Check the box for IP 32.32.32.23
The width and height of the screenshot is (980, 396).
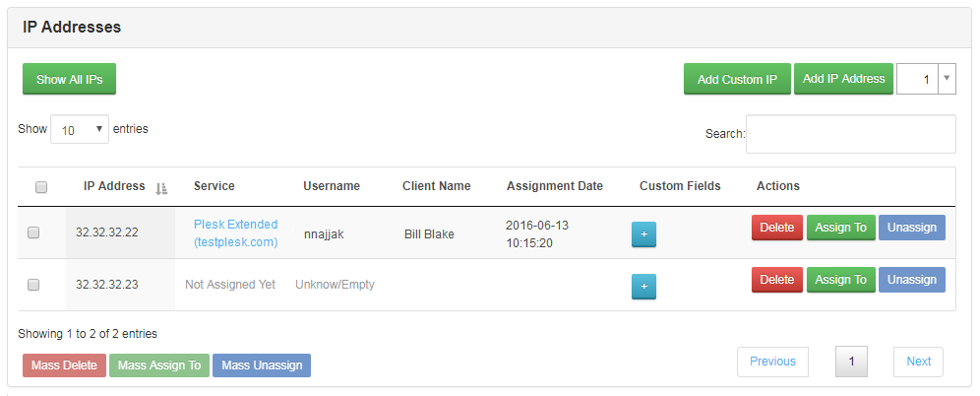[33, 285]
